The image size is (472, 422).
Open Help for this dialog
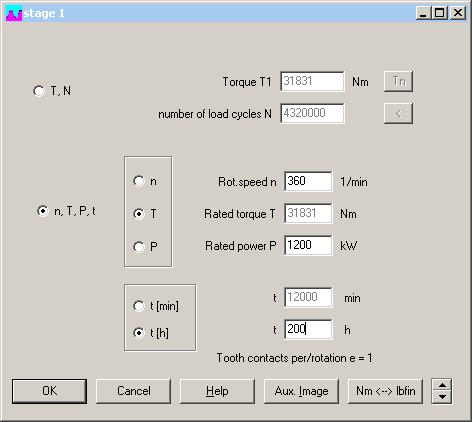tap(217, 391)
